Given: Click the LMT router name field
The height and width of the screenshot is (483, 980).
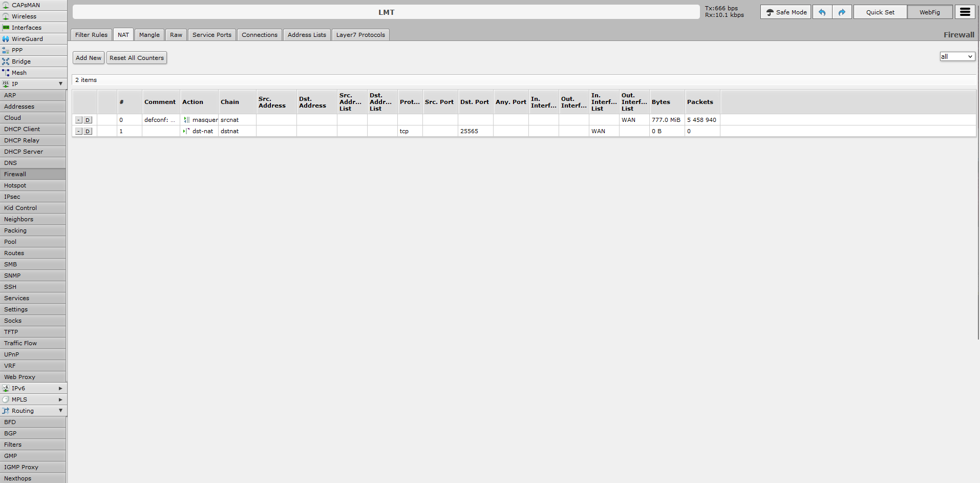Looking at the screenshot, I should pyautogui.click(x=386, y=12).
